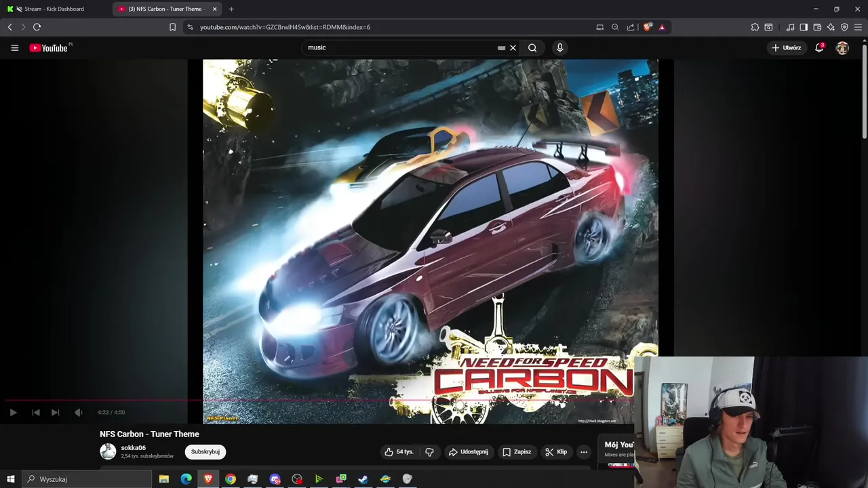Share the video via Udostępnij
This screenshot has height=488, width=868.
click(x=468, y=451)
